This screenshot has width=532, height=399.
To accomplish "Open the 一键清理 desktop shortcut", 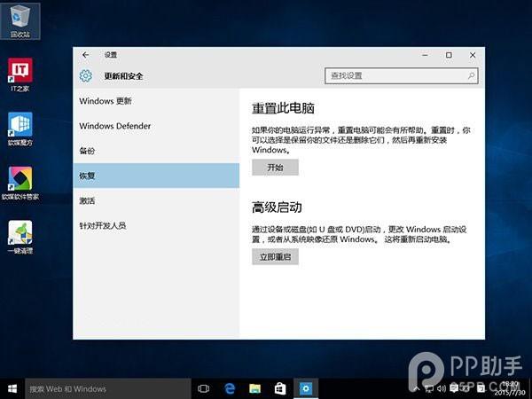I will tap(20, 238).
